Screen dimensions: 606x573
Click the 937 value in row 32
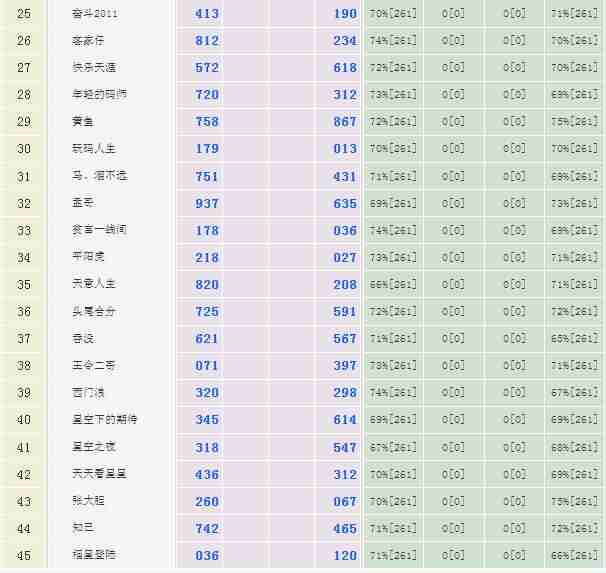(207, 203)
